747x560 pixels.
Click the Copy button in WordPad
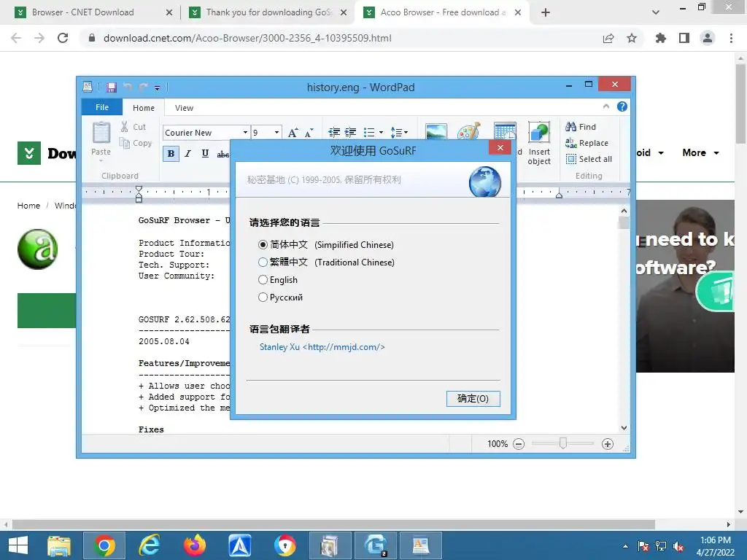coord(135,143)
